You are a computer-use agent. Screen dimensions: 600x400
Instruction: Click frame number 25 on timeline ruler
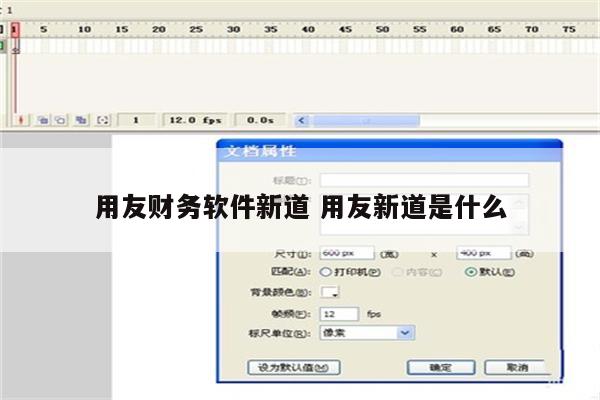click(x=196, y=29)
